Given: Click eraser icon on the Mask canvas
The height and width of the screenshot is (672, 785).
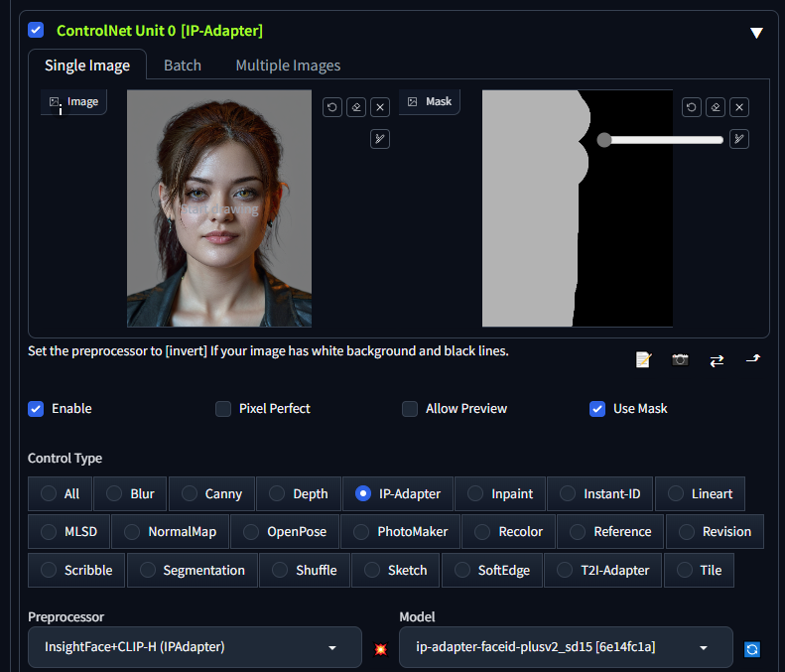Looking at the screenshot, I should coord(716,107).
